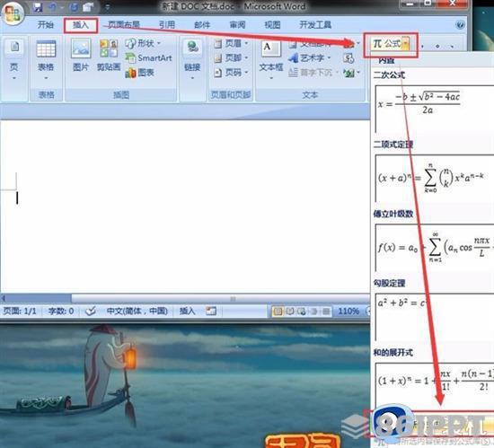
Task: Select the 二次公式 quadratic formula thumbnail
Action: (435, 108)
